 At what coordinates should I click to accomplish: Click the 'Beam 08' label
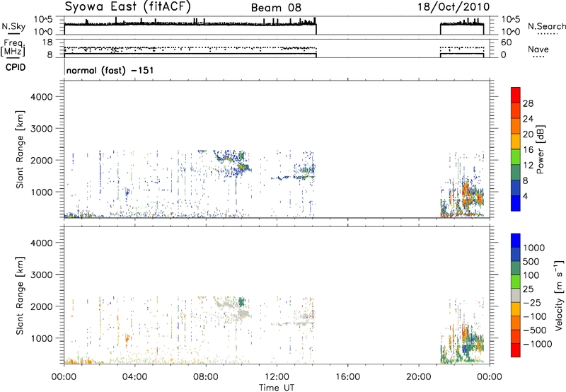click(x=276, y=8)
